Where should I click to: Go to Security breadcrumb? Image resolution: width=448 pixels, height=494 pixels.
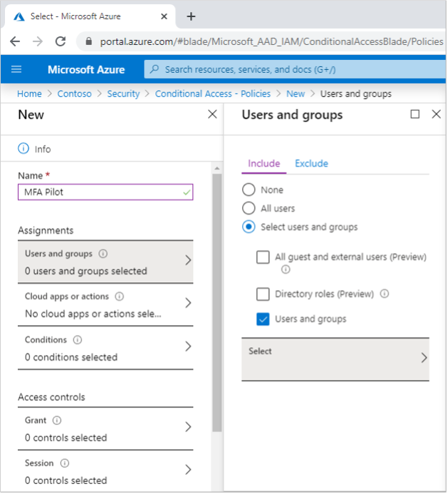(123, 94)
